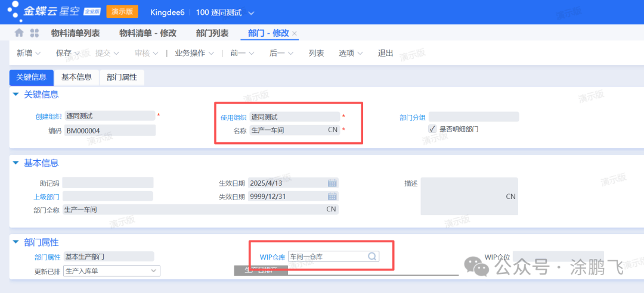This screenshot has height=293, width=644.
Task: Open the 更新已排 dropdown
Action: [x=154, y=271]
